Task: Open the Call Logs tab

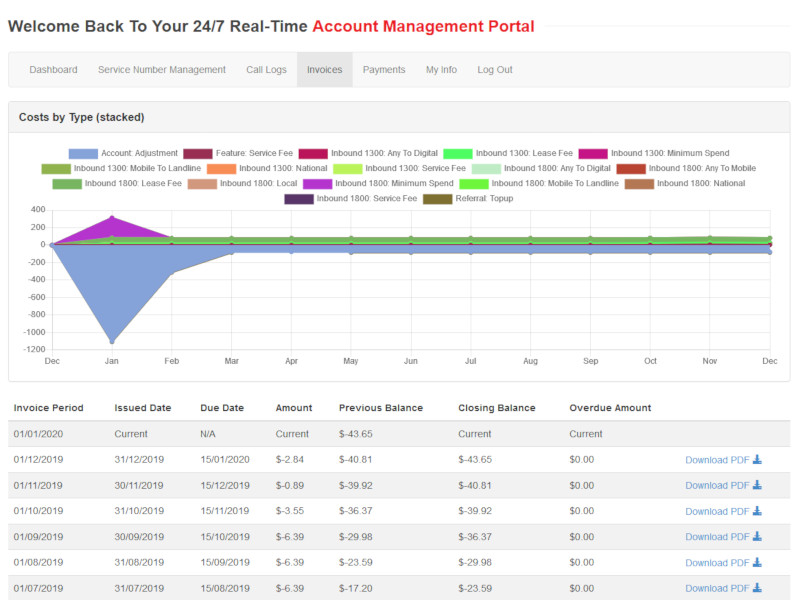Action: click(x=266, y=70)
